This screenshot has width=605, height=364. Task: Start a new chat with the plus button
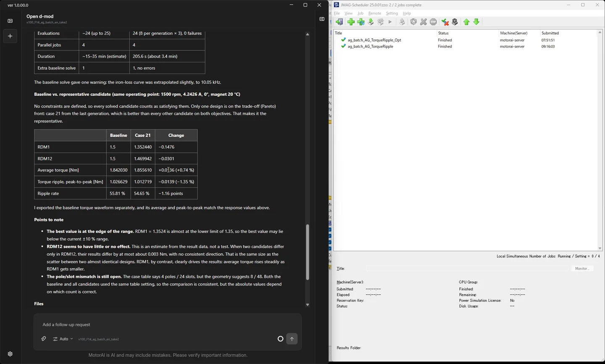coord(10,36)
